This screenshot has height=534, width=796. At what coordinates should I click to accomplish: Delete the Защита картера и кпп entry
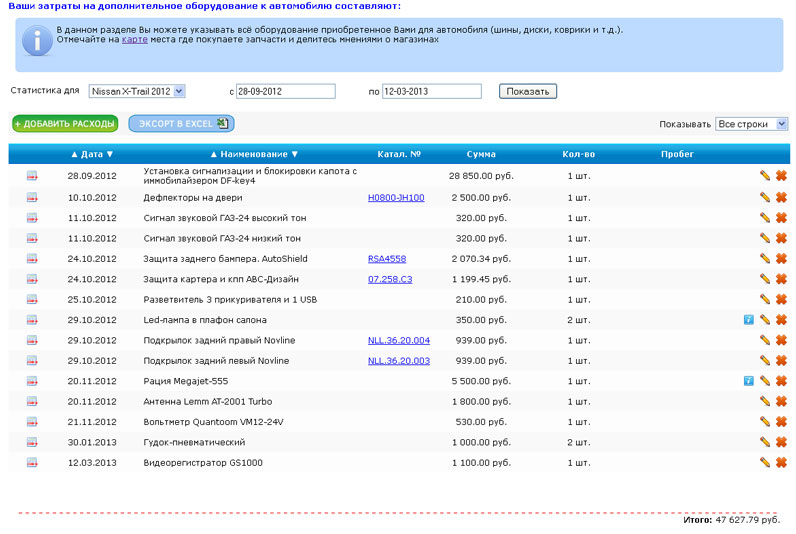click(781, 279)
